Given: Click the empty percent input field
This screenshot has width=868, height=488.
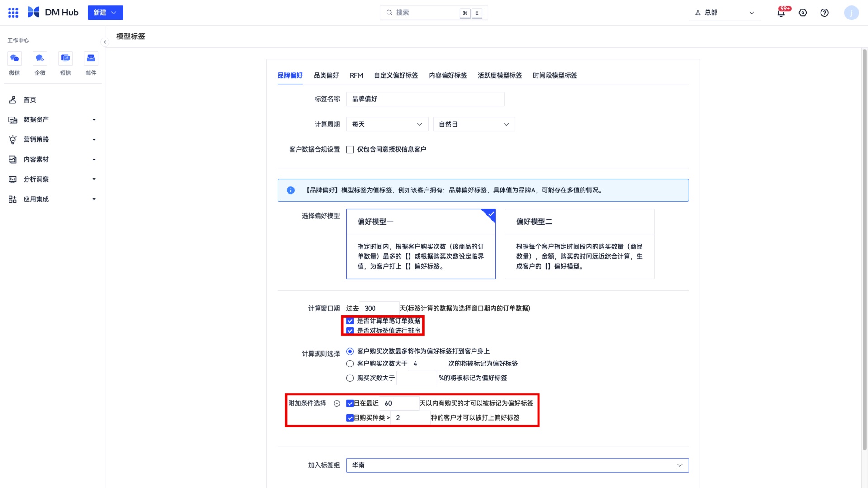Looking at the screenshot, I should pos(417,378).
